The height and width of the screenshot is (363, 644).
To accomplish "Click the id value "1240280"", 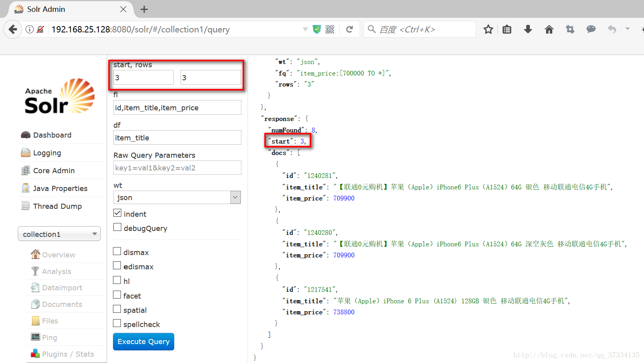I will tap(320, 233).
